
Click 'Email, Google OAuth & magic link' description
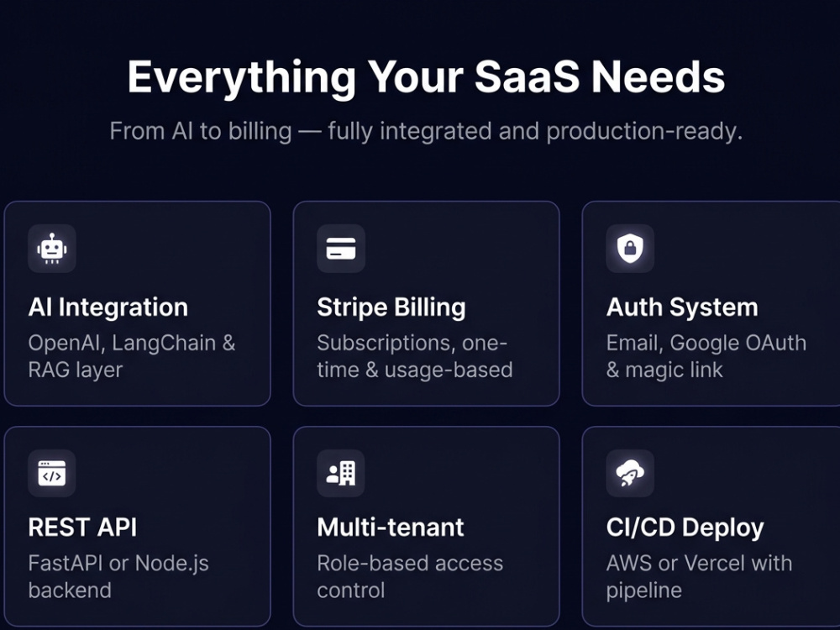(x=706, y=356)
